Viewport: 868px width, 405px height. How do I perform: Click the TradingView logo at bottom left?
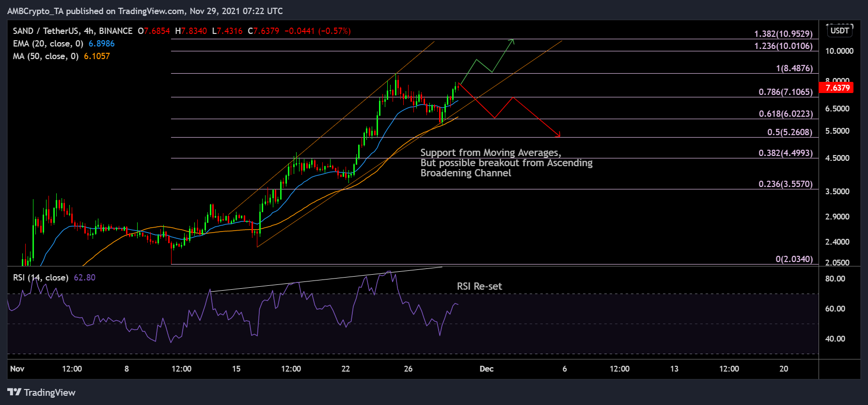pos(42,392)
